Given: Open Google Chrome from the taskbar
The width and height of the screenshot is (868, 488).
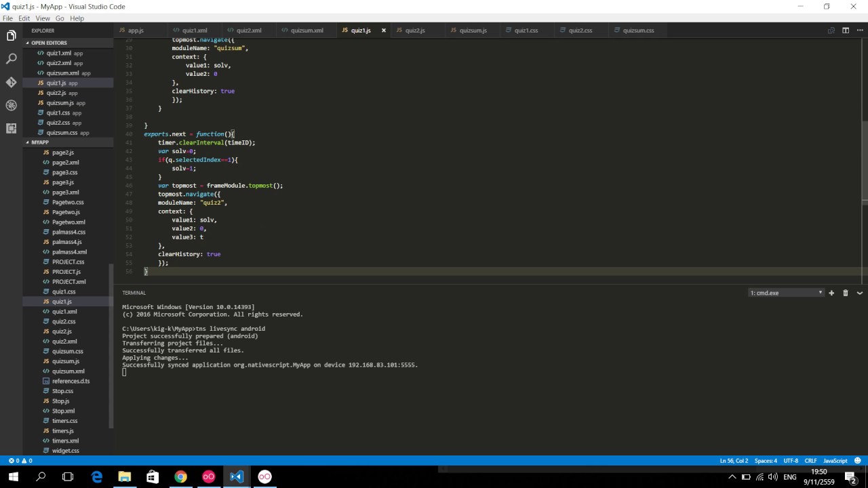Looking at the screenshot, I should click(180, 476).
